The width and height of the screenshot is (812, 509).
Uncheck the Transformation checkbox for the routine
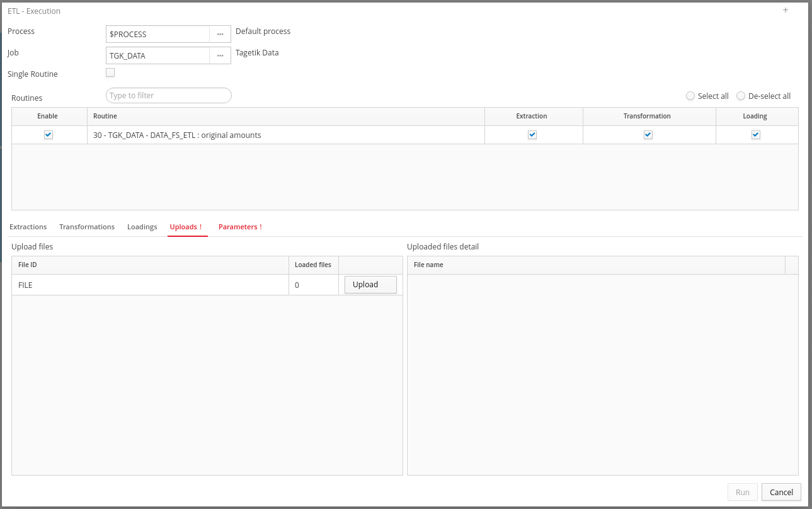tap(648, 135)
